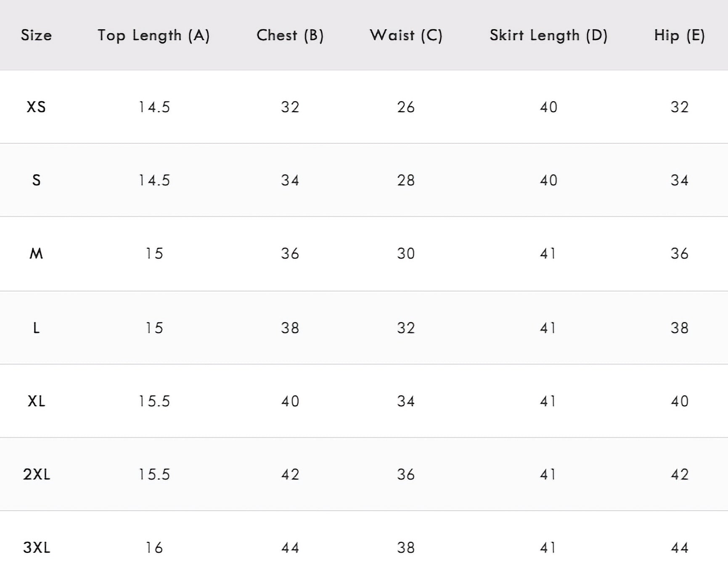Select the Chest (B) column header
This screenshot has width=728, height=582.
coord(290,35)
